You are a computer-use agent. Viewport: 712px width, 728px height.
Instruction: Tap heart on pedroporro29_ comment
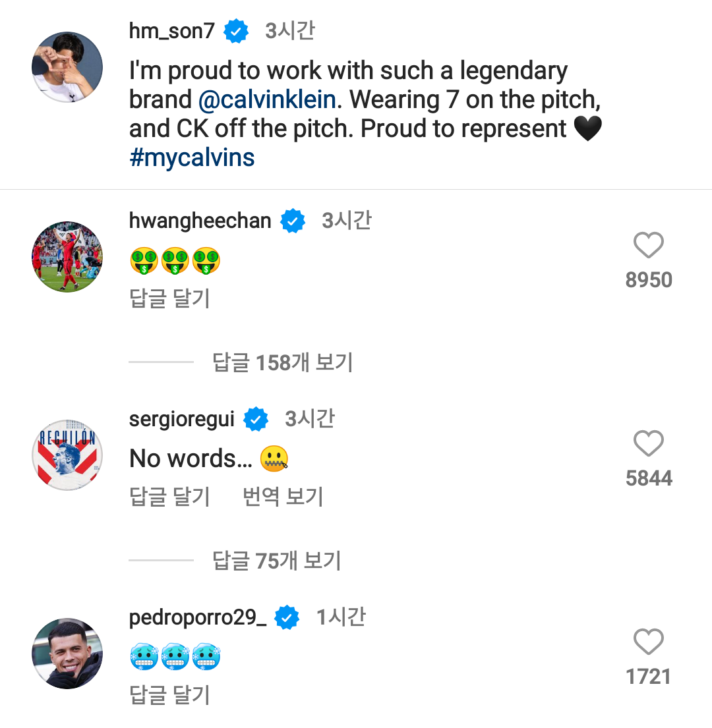pos(648,641)
